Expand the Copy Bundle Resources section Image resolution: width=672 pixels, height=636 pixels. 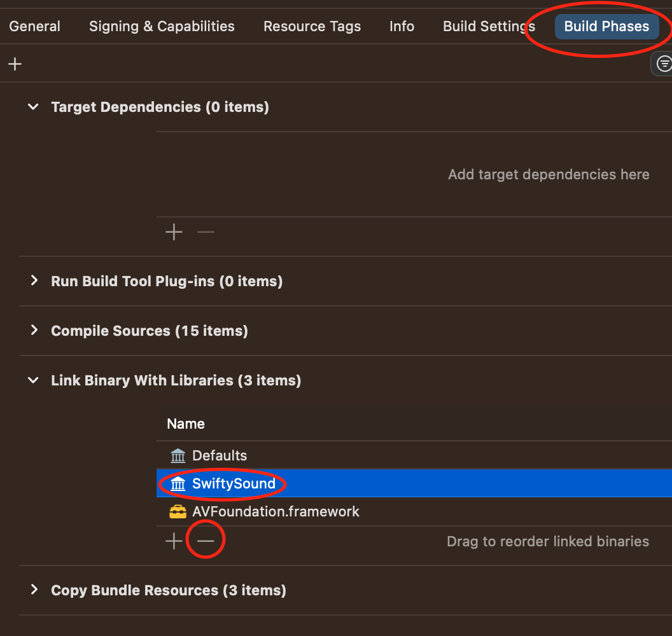(33, 590)
